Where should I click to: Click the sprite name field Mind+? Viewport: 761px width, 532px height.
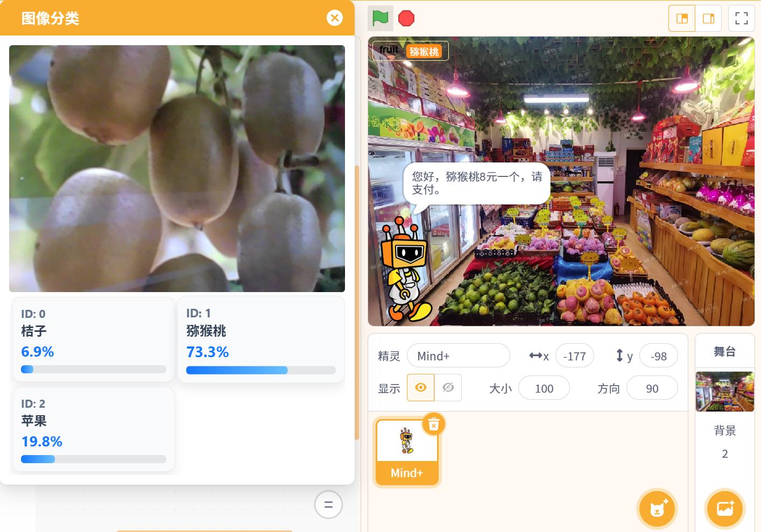(458, 356)
